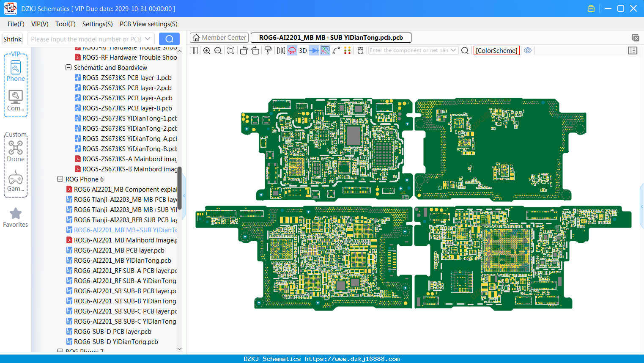
Task: Open the model number dropdown arrow
Action: point(148,39)
